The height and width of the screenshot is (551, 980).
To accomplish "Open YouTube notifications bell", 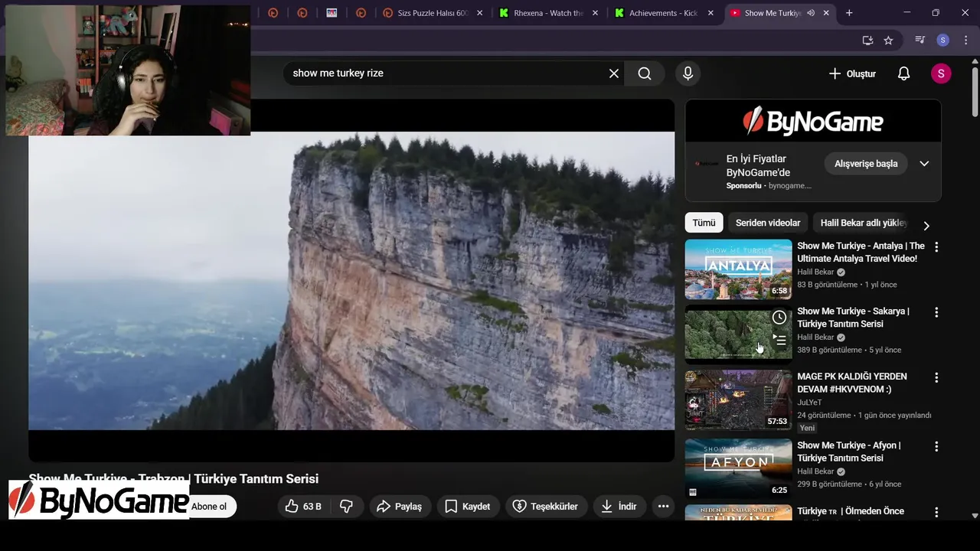I will click(903, 73).
